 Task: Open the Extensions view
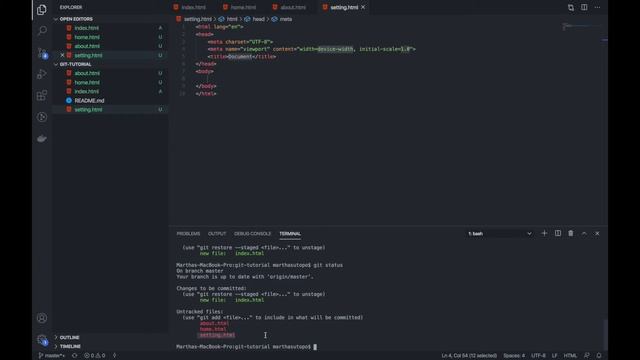click(x=42, y=96)
